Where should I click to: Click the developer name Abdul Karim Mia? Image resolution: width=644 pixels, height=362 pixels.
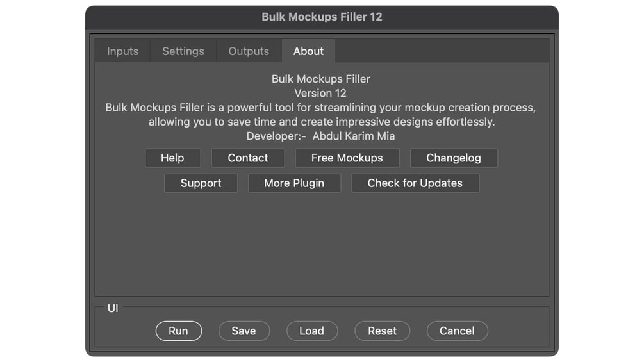coord(354,136)
